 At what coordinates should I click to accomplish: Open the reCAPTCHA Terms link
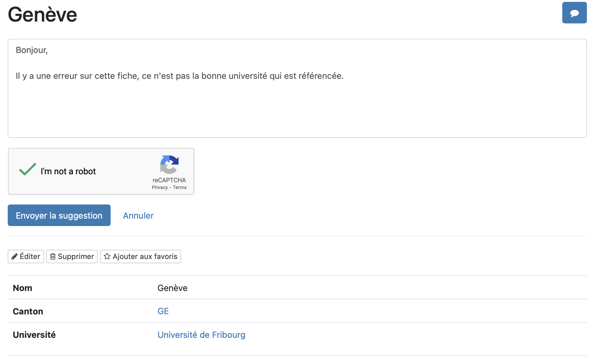tap(180, 188)
